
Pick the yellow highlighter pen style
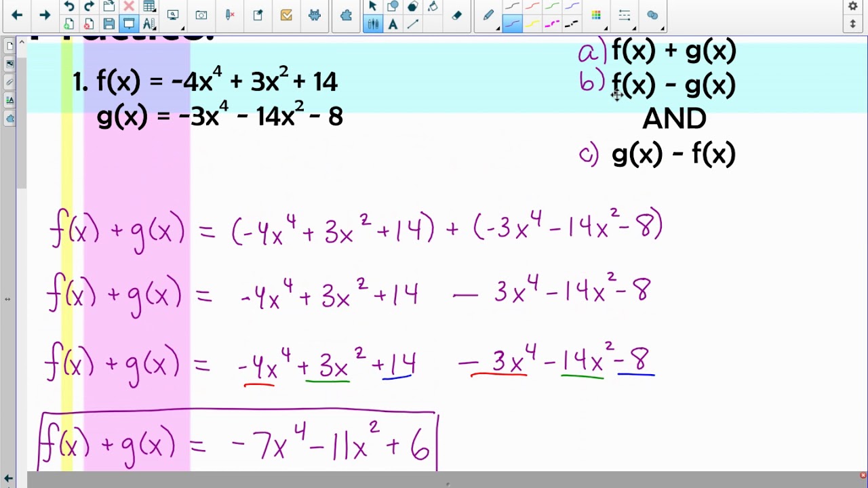(x=532, y=24)
